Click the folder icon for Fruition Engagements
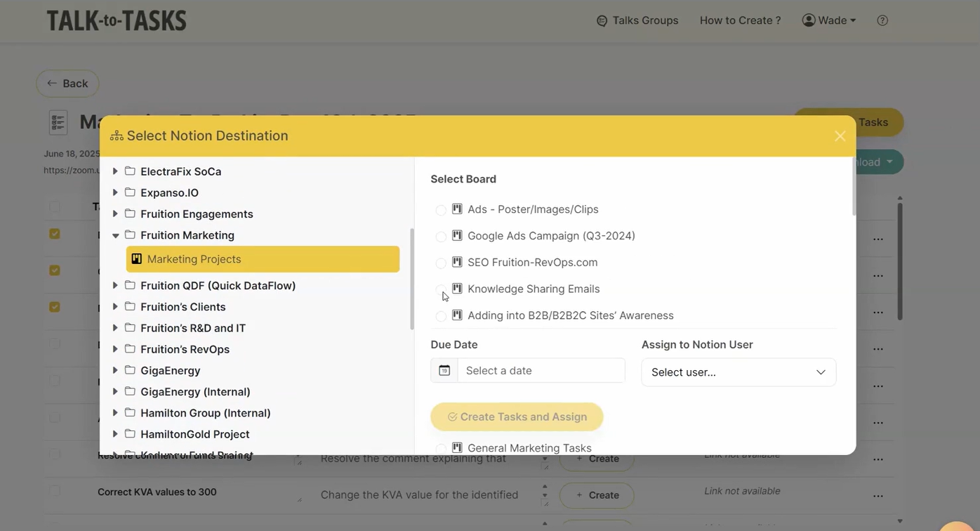 (130, 213)
